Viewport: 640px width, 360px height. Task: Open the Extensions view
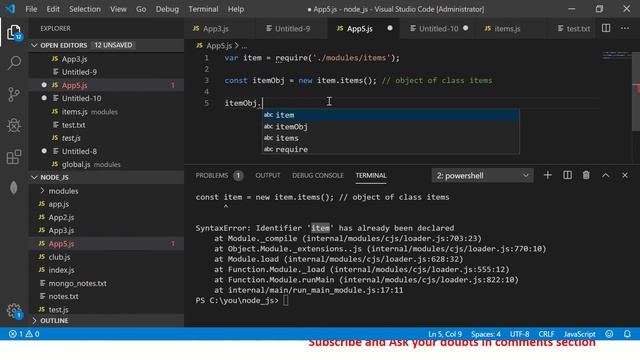(x=14, y=157)
